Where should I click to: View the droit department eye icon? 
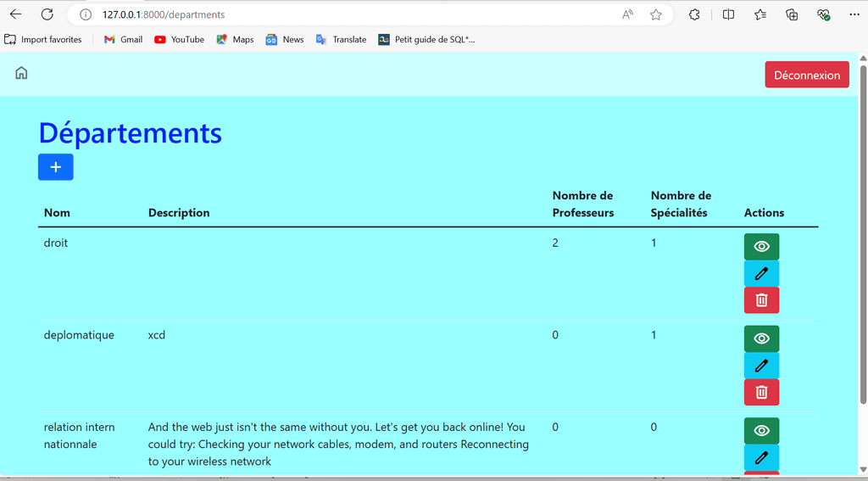pyautogui.click(x=761, y=247)
